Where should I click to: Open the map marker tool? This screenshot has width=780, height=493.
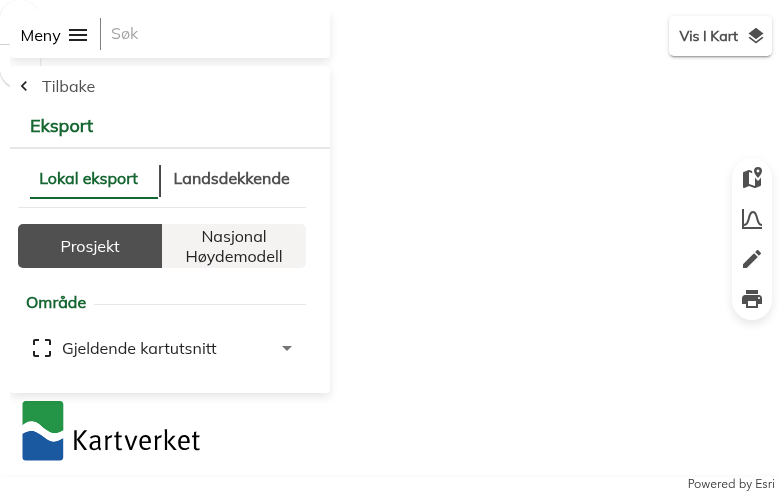tap(752, 179)
